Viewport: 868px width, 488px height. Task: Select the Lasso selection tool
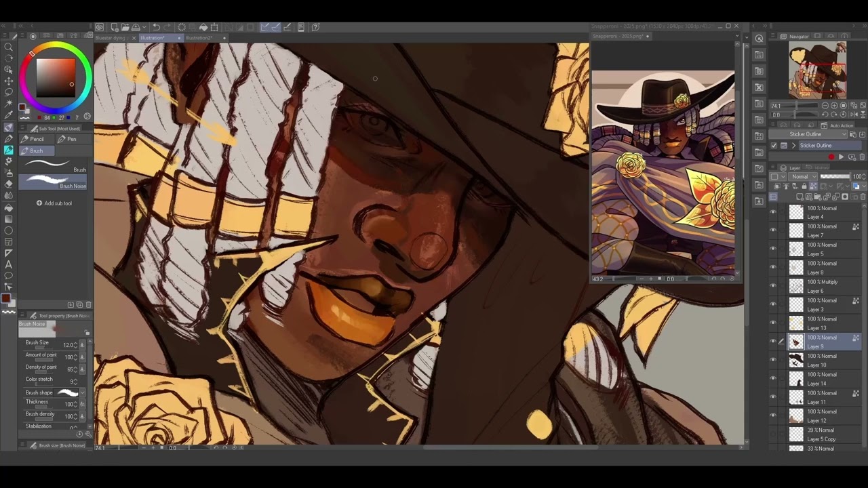coord(9,92)
